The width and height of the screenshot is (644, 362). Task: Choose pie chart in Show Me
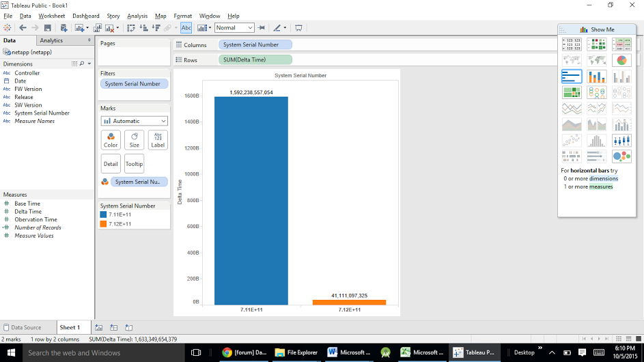pyautogui.click(x=621, y=60)
